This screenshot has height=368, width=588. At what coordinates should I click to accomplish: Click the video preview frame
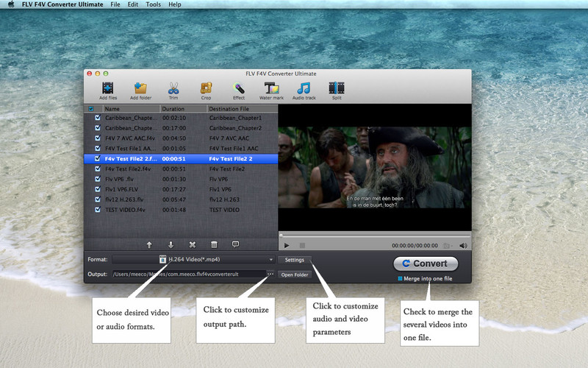click(x=375, y=168)
